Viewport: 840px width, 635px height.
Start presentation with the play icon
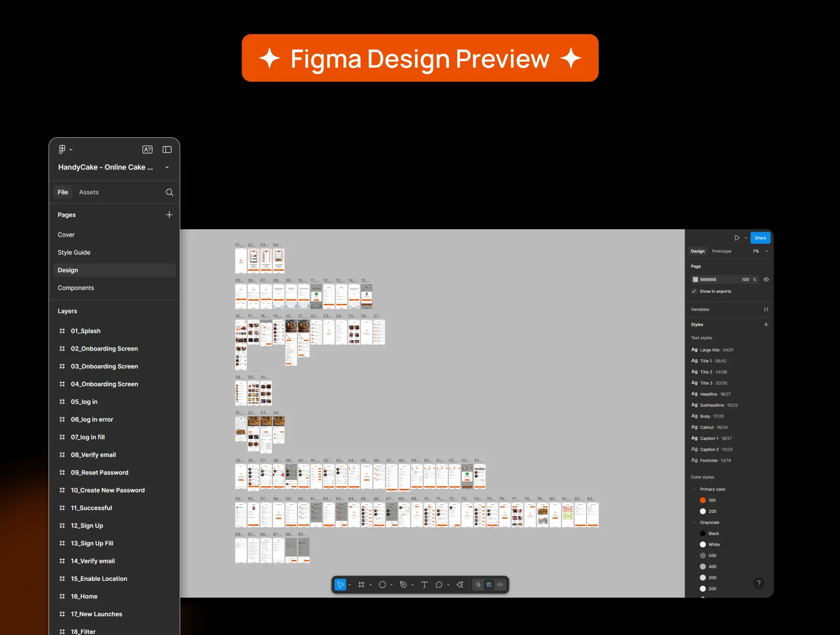pos(737,238)
